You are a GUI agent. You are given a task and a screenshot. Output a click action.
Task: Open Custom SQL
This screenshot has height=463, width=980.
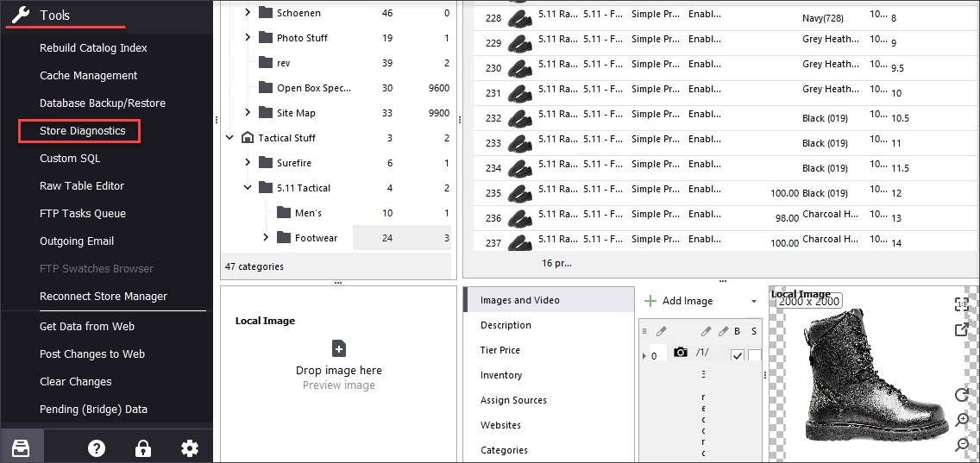tap(70, 158)
